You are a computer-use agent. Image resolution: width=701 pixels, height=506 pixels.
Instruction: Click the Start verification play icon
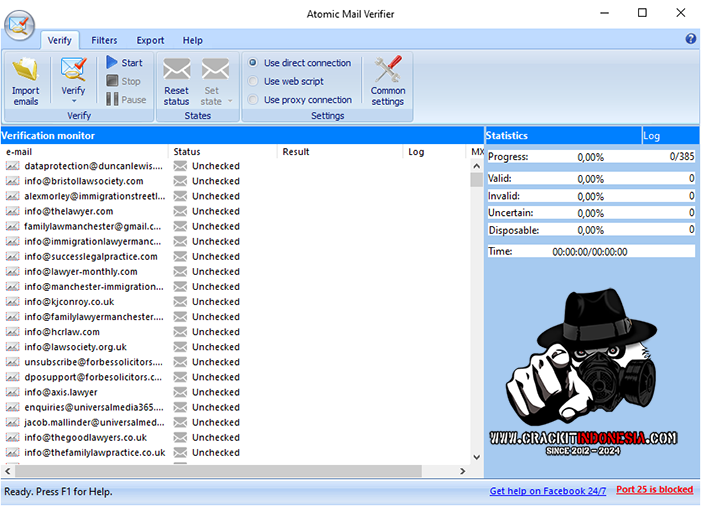113,63
